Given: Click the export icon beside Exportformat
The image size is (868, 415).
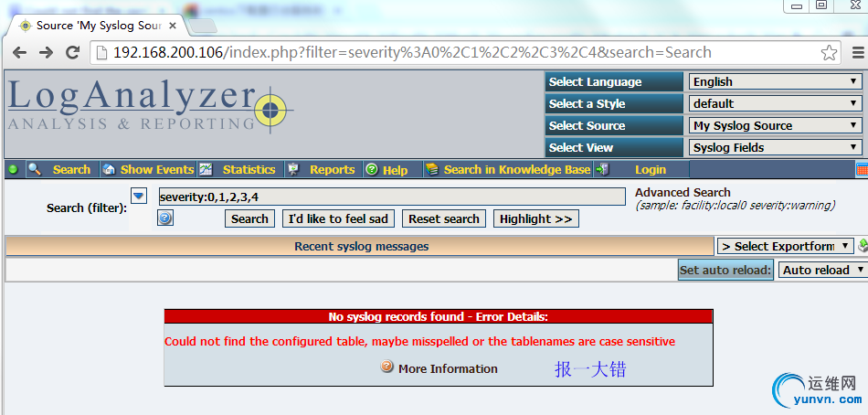Looking at the screenshot, I should point(863,246).
